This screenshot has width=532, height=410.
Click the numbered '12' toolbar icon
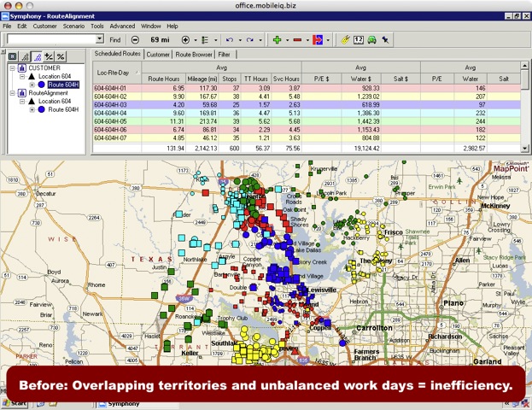(358, 39)
